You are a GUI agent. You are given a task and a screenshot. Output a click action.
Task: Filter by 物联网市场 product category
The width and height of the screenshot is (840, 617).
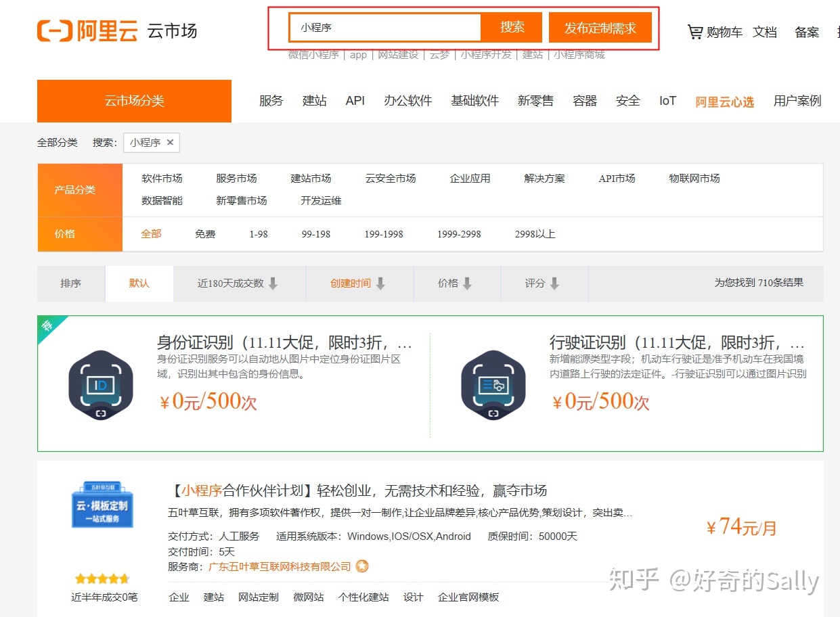(694, 179)
